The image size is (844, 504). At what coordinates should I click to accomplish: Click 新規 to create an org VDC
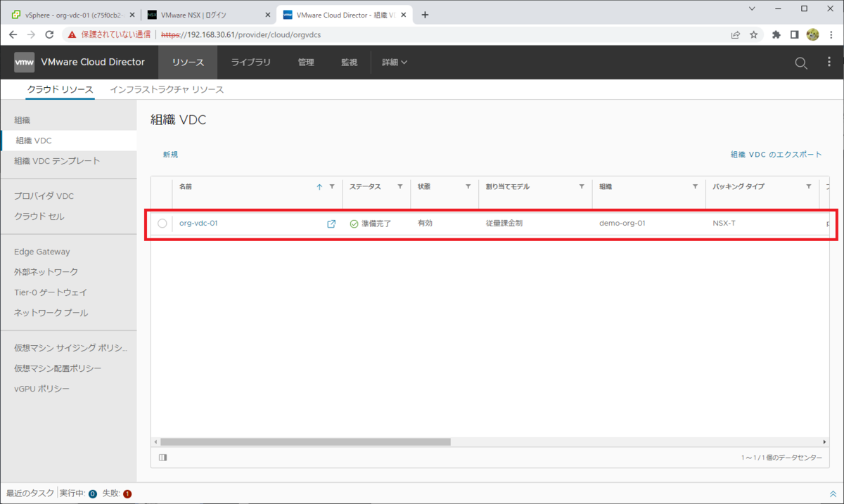[170, 155]
